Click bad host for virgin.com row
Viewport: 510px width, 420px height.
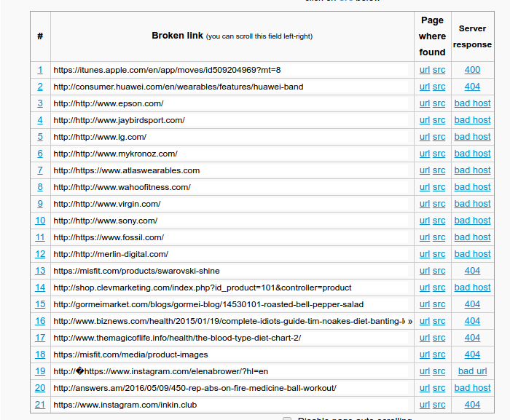tap(472, 204)
